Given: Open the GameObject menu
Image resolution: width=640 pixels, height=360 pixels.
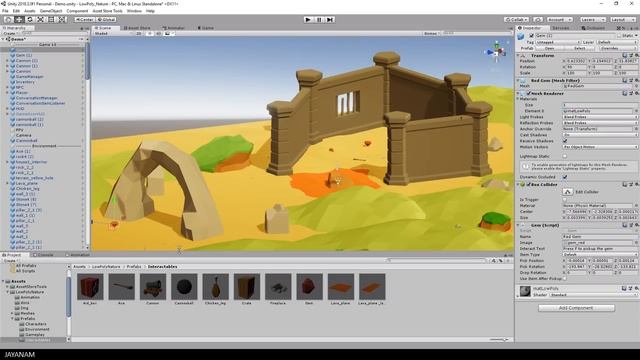Looking at the screenshot, I should click(x=51, y=11).
